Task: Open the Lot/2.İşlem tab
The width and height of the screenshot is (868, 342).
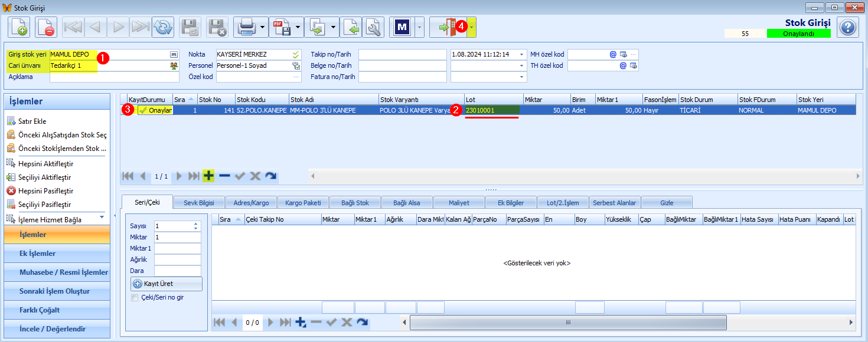Action: click(x=563, y=203)
